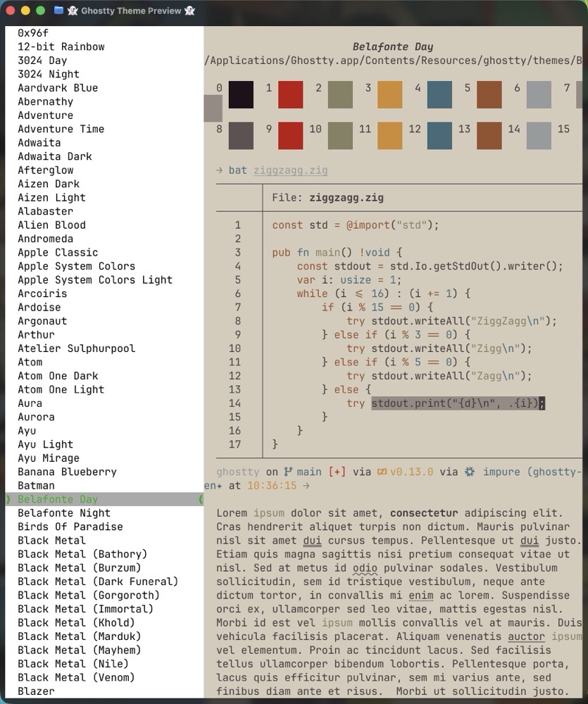Click the folder icon in the title bar
588x704 pixels.
(58, 11)
